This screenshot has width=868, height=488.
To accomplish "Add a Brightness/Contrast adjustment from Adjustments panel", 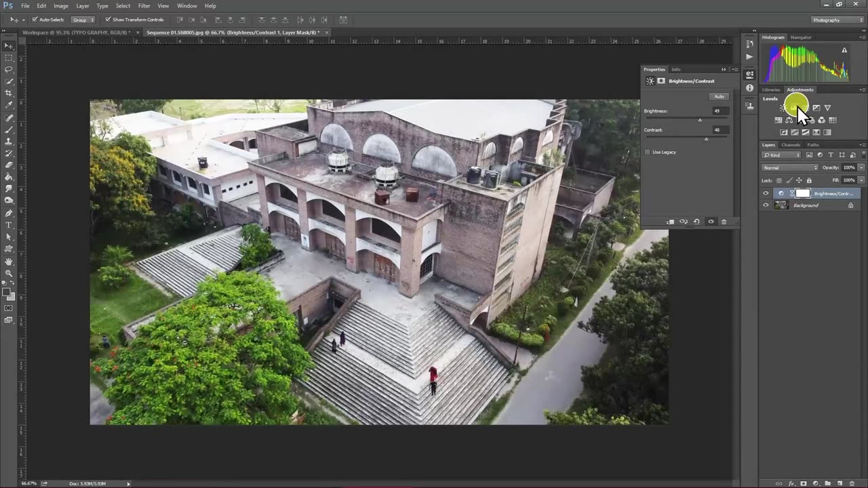I will click(783, 108).
